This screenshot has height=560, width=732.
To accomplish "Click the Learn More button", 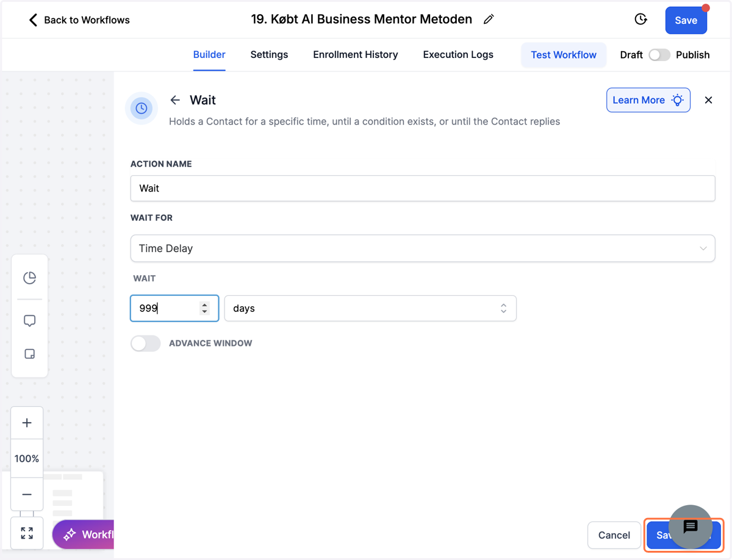I will (648, 100).
